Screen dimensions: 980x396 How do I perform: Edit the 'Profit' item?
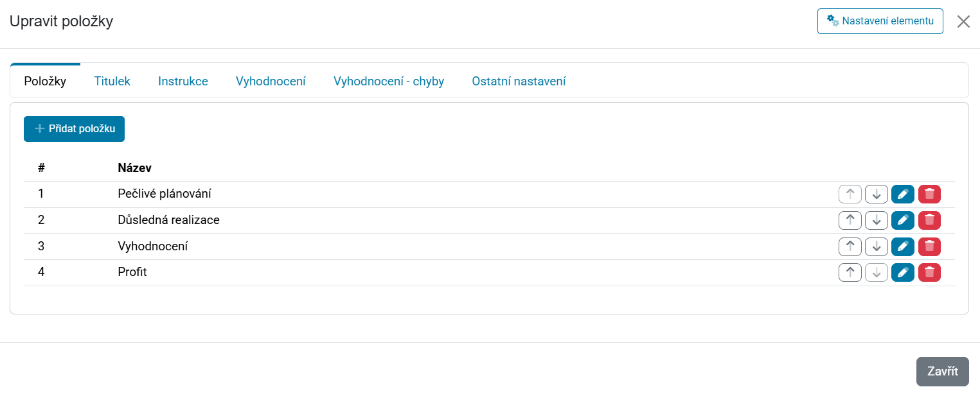click(x=902, y=273)
